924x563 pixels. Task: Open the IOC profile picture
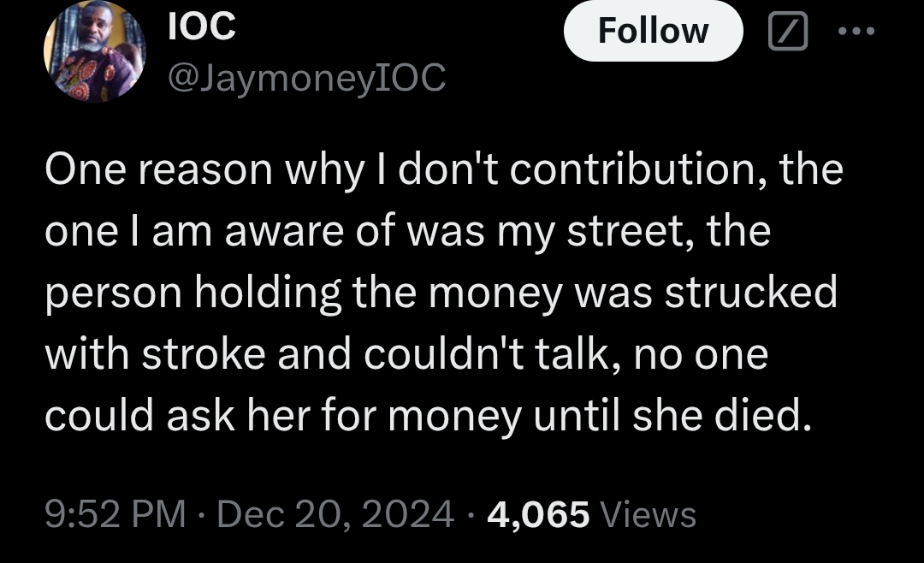coord(94,51)
